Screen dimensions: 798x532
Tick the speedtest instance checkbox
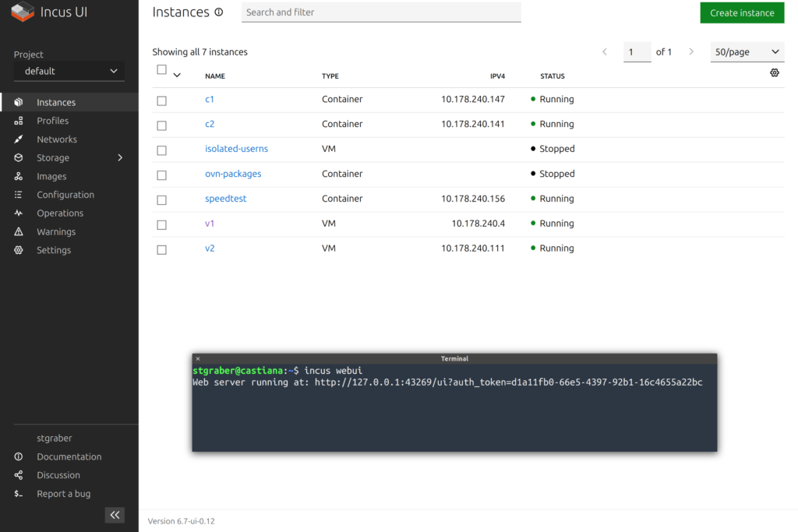click(162, 200)
